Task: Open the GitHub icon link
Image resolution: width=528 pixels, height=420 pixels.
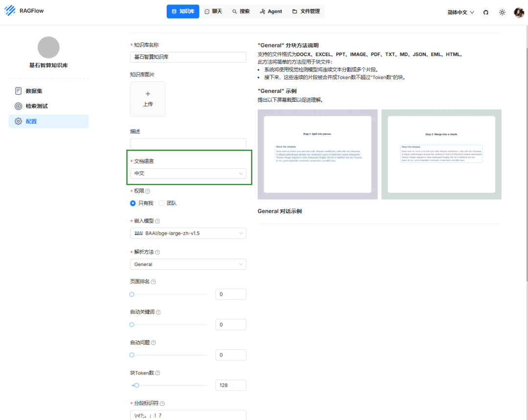Action: pyautogui.click(x=485, y=12)
